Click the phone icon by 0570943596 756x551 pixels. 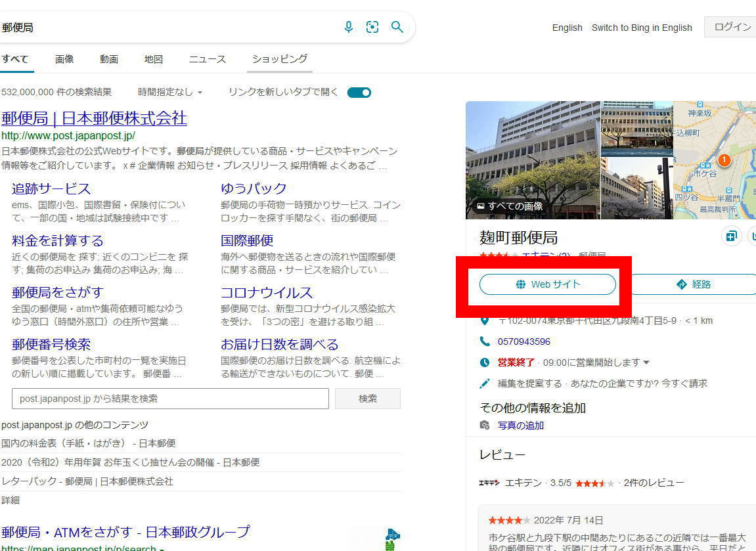[485, 342]
